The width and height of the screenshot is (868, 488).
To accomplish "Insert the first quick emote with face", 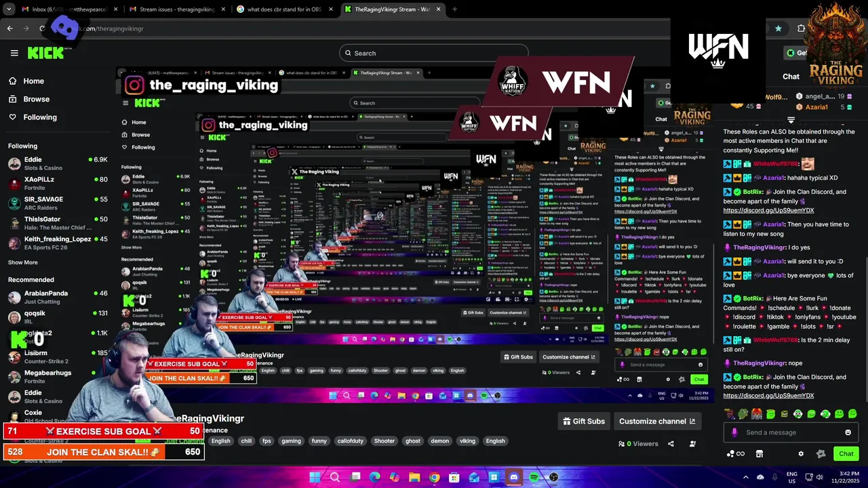I will [730, 413].
